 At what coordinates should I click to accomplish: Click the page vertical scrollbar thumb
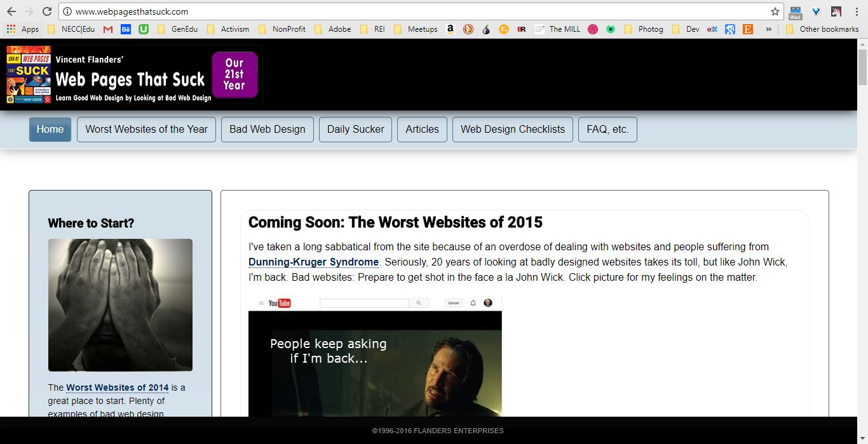point(862,67)
